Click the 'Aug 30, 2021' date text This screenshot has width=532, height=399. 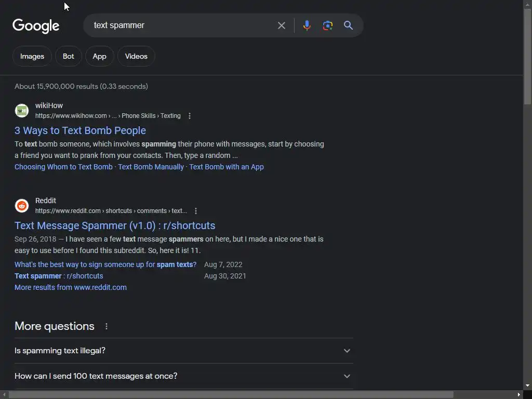coord(225,276)
